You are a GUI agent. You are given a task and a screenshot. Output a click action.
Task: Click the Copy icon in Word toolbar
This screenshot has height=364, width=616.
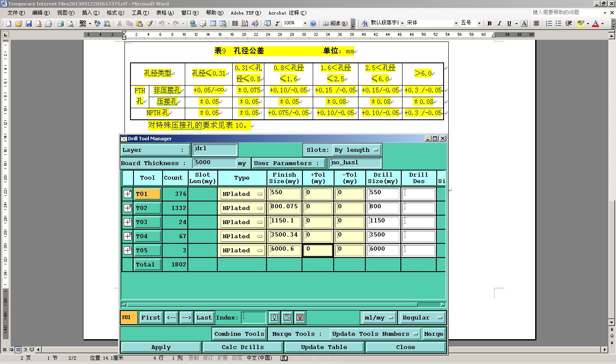[x=129, y=24]
